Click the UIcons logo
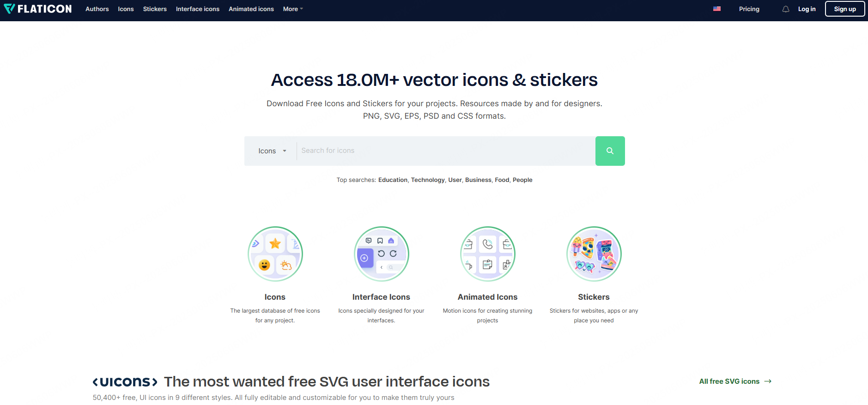Viewport: 868px width, 405px height. (x=125, y=382)
